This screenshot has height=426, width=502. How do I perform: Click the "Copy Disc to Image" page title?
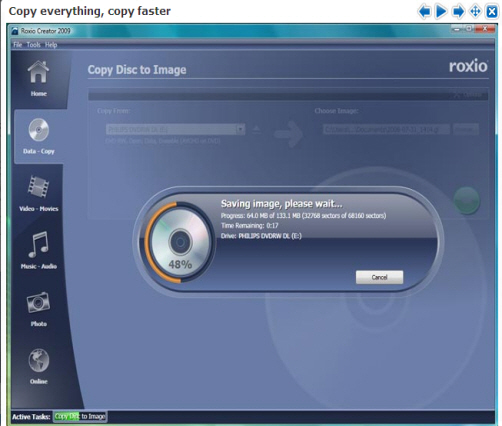point(137,70)
